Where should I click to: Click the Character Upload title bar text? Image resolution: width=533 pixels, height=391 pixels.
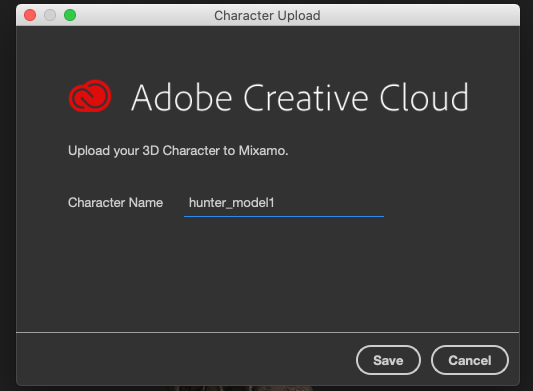[267, 16]
